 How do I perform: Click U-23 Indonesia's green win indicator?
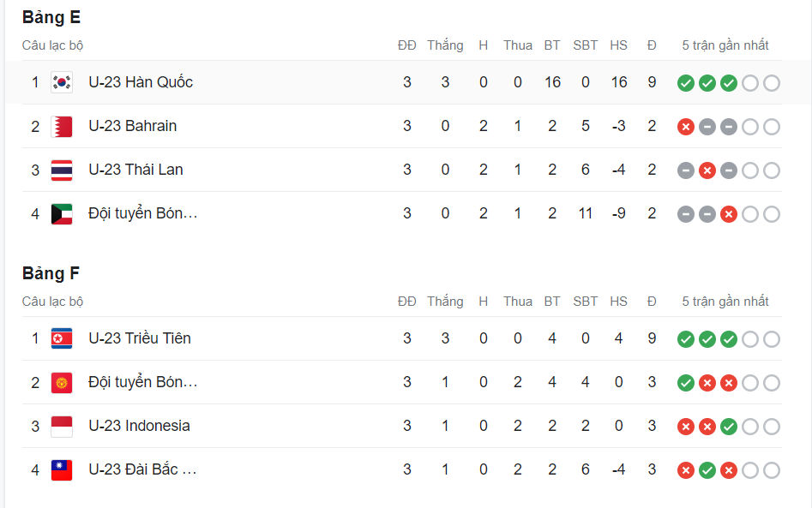tap(728, 427)
